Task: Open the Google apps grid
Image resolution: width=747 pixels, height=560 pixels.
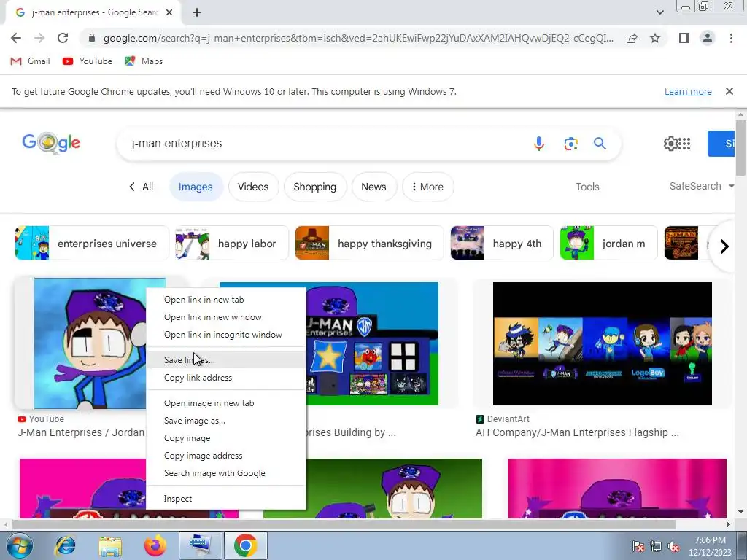Action: [x=684, y=144]
